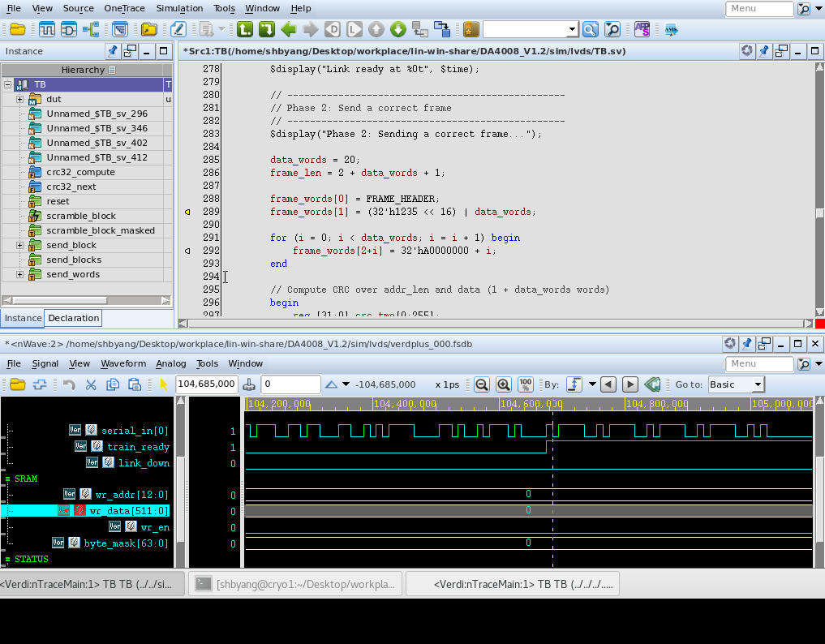Expand the dut node in hierarchy
Screen dimensions: 825x644
tap(20, 99)
